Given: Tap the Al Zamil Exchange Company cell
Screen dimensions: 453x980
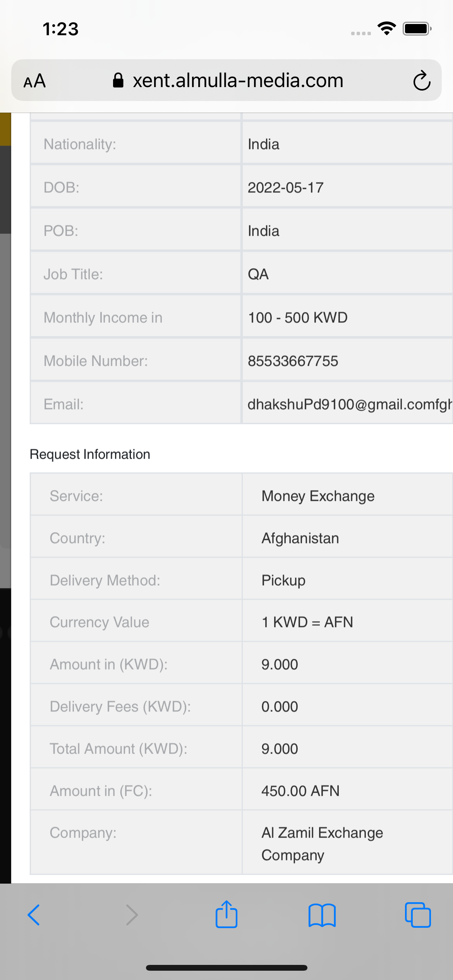Looking at the screenshot, I should coord(322,843).
